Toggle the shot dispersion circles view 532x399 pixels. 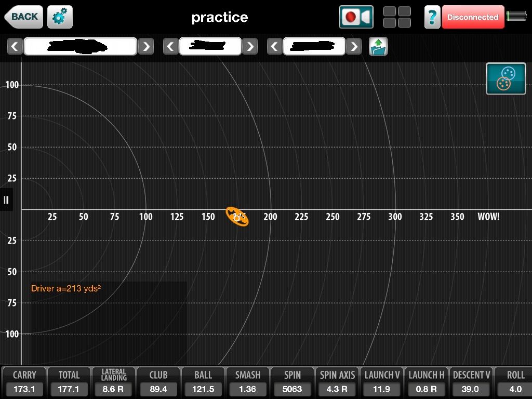pyautogui.click(x=506, y=79)
